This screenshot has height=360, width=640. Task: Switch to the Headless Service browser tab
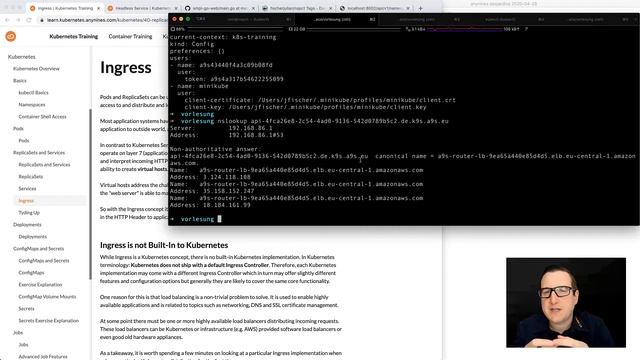tap(142, 8)
